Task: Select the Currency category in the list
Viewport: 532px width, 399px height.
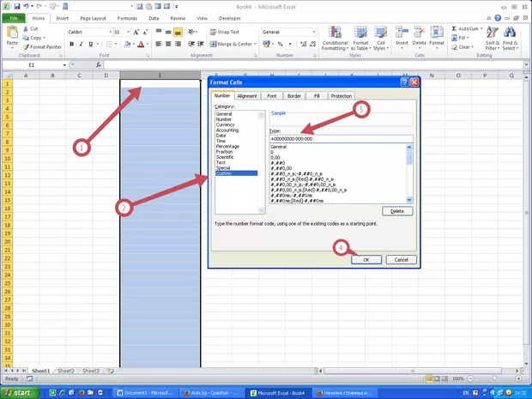Action: pyautogui.click(x=225, y=124)
